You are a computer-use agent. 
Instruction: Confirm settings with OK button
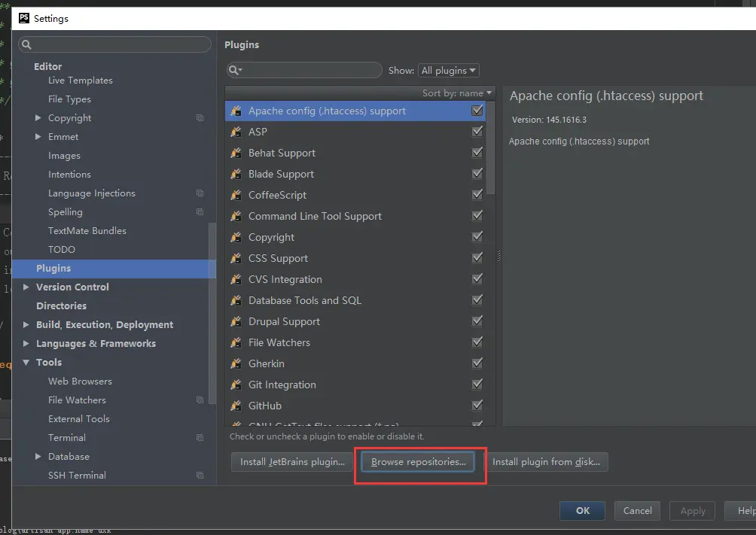(x=582, y=511)
